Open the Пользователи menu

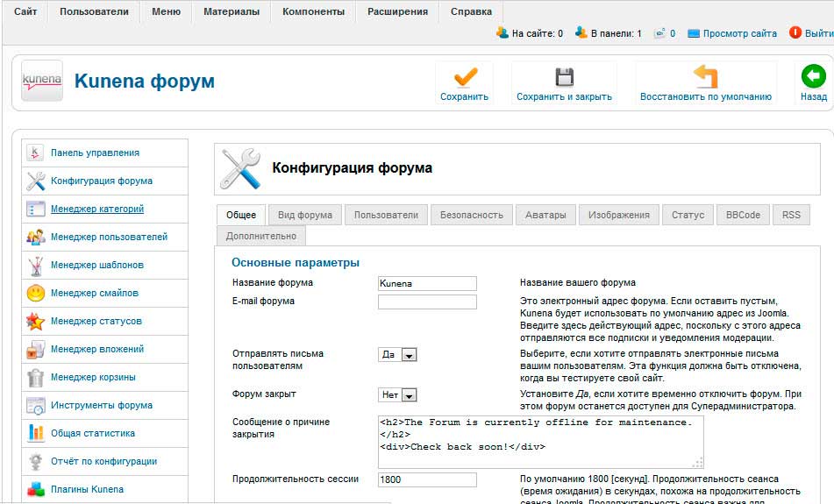point(94,11)
